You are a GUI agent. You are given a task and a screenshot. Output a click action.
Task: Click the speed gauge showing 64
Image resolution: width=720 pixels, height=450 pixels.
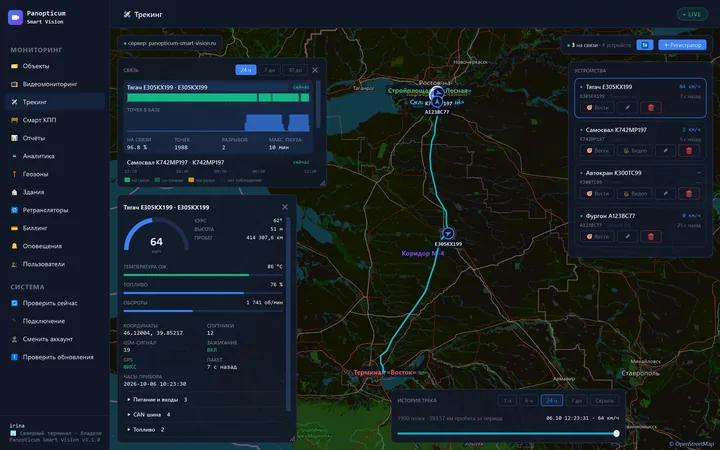click(156, 235)
